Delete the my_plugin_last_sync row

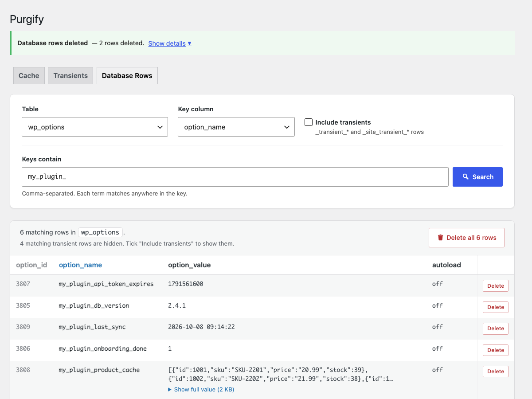pyautogui.click(x=496, y=329)
